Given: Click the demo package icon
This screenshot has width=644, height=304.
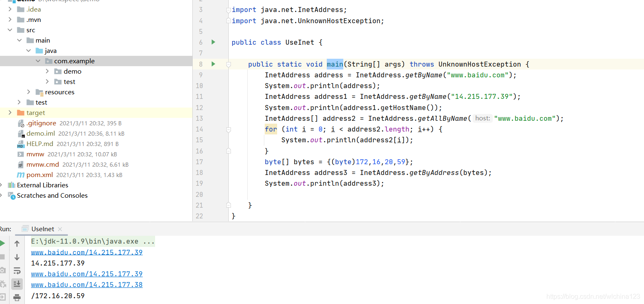Looking at the screenshot, I should [x=58, y=71].
